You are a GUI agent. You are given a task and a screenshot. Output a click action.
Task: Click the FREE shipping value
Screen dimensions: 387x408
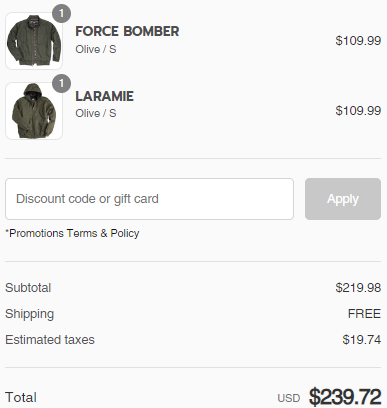(x=364, y=314)
